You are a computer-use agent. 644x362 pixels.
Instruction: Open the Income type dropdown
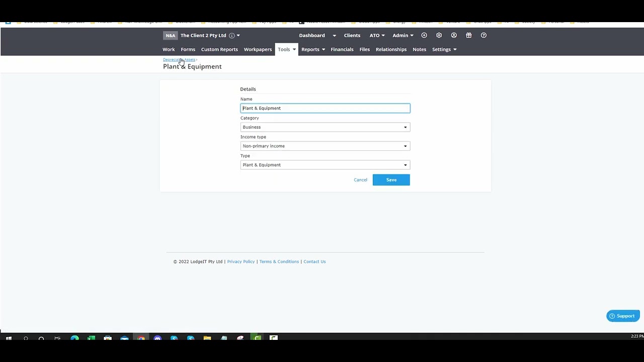coord(325,146)
